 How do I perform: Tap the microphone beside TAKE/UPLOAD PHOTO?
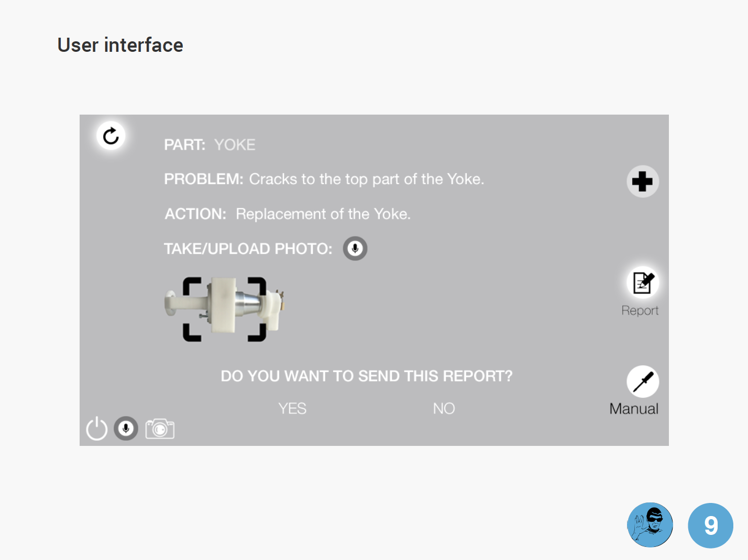click(355, 249)
